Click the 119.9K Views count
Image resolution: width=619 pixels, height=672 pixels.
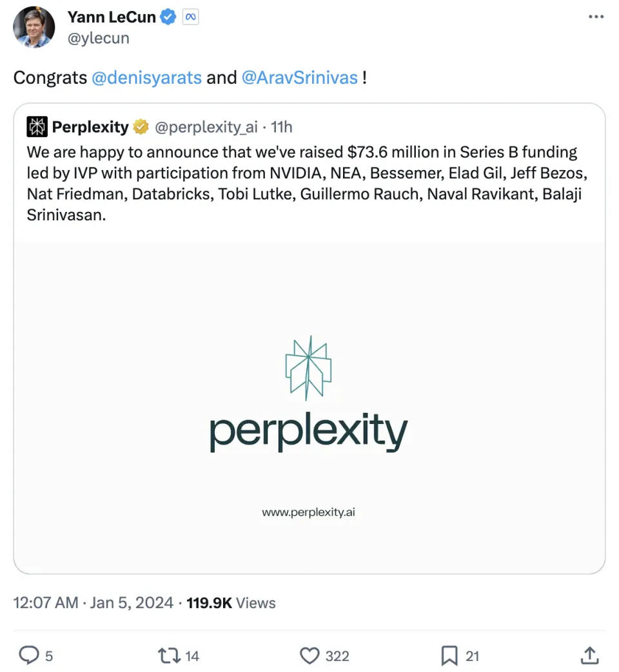231,603
